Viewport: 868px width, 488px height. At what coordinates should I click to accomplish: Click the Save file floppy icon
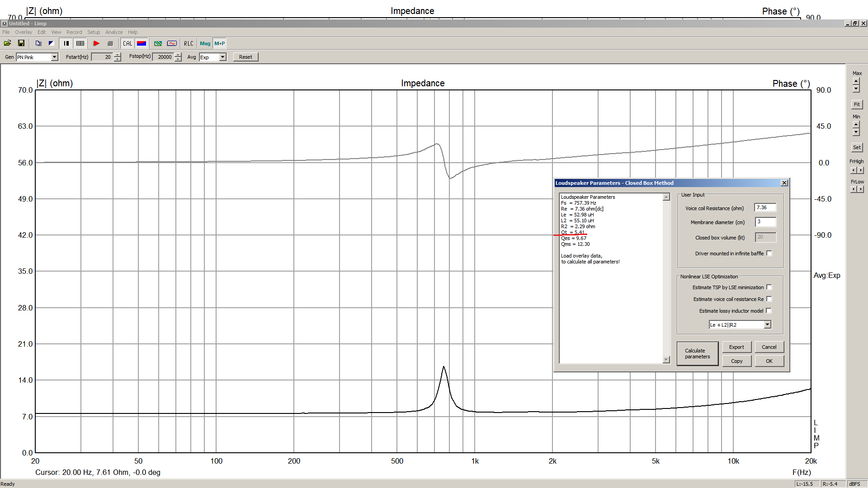[x=21, y=43]
